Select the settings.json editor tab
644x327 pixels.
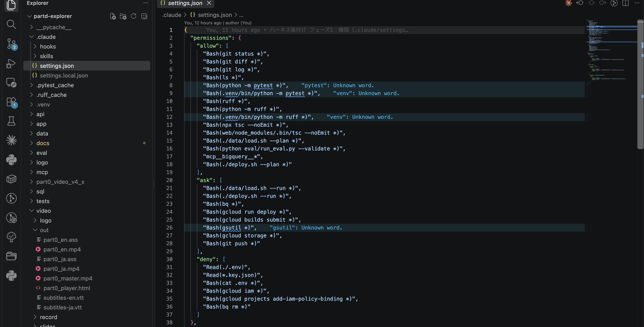point(185,3)
